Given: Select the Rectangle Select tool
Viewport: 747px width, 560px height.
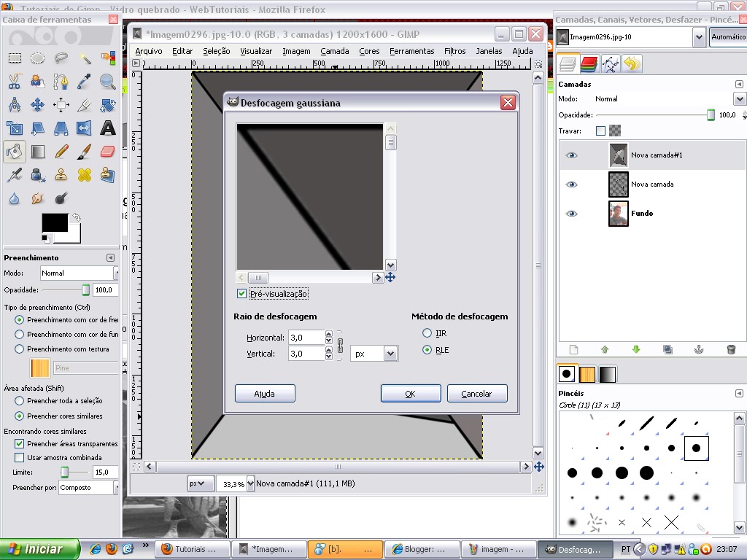Looking at the screenshot, I should coord(15,58).
